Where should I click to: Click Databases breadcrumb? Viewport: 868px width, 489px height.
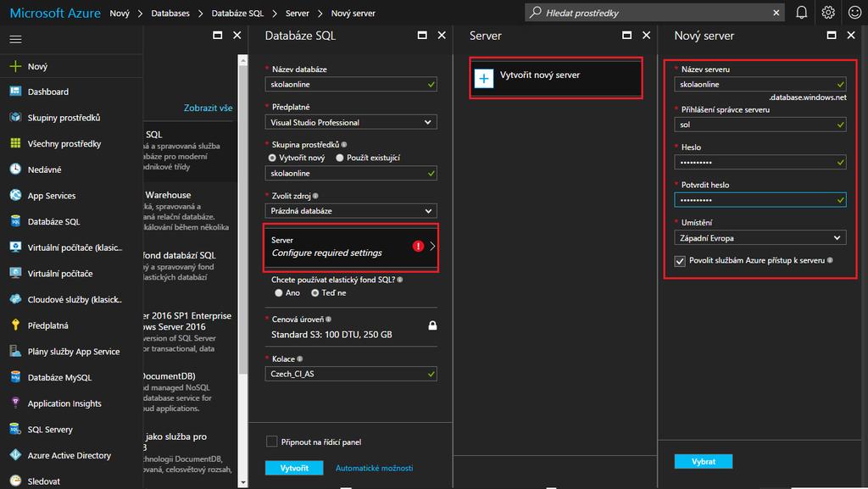[x=170, y=13]
